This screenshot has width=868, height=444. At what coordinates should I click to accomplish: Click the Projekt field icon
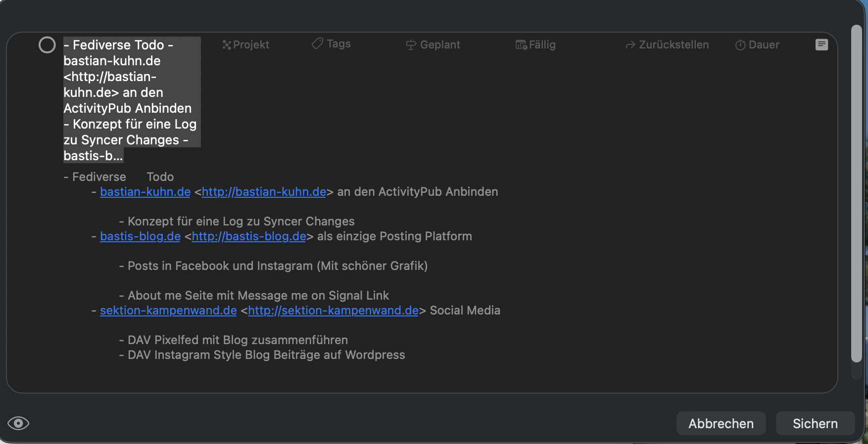point(227,45)
